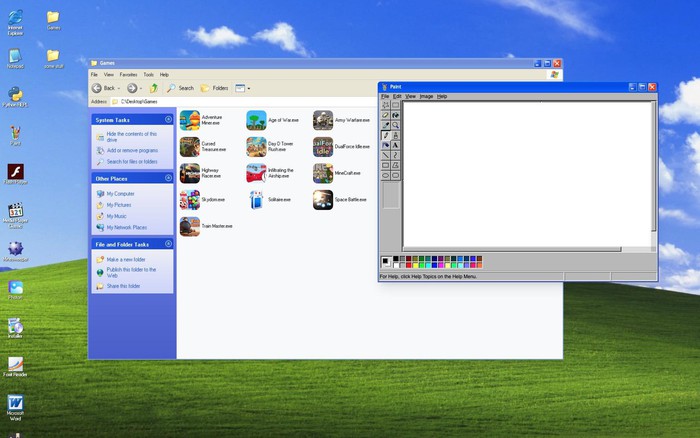Select the Line tool in Paint
Image resolution: width=700 pixels, height=438 pixels.
click(386, 155)
